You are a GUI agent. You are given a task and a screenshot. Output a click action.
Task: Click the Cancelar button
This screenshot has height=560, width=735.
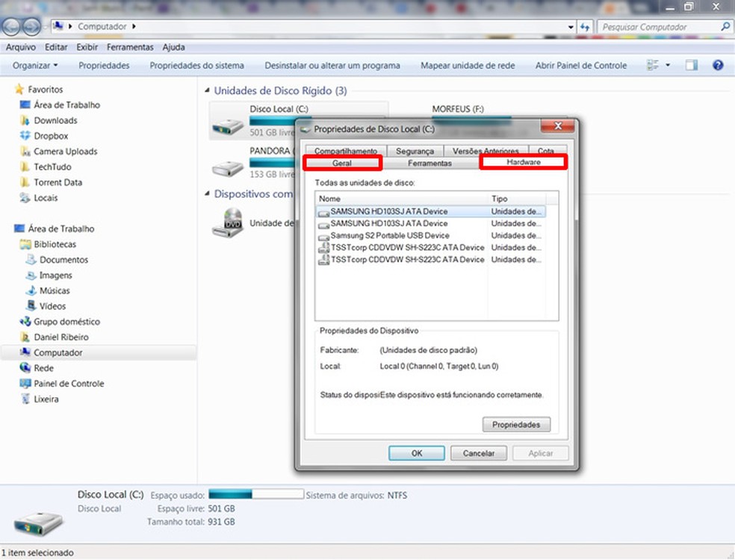coord(479,453)
